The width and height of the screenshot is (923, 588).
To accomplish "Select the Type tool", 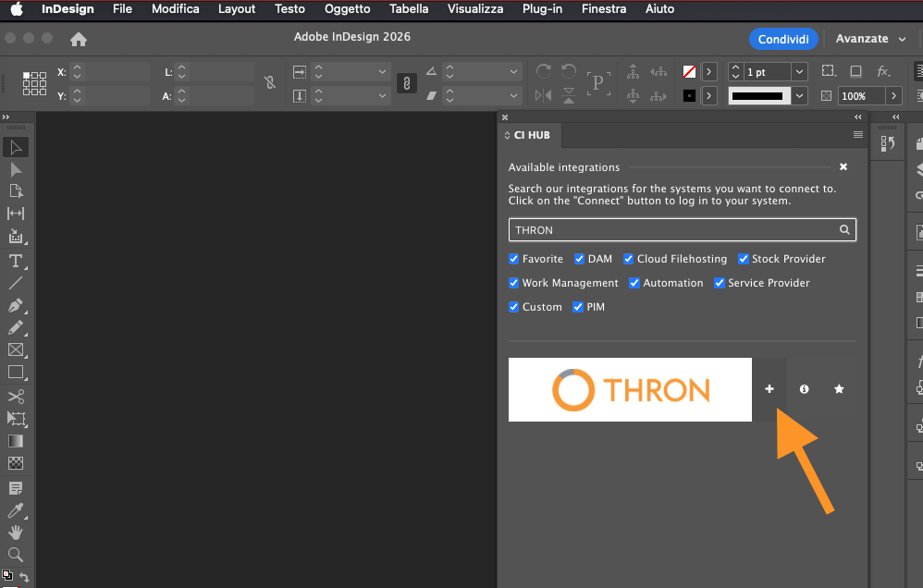I will [16, 261].
